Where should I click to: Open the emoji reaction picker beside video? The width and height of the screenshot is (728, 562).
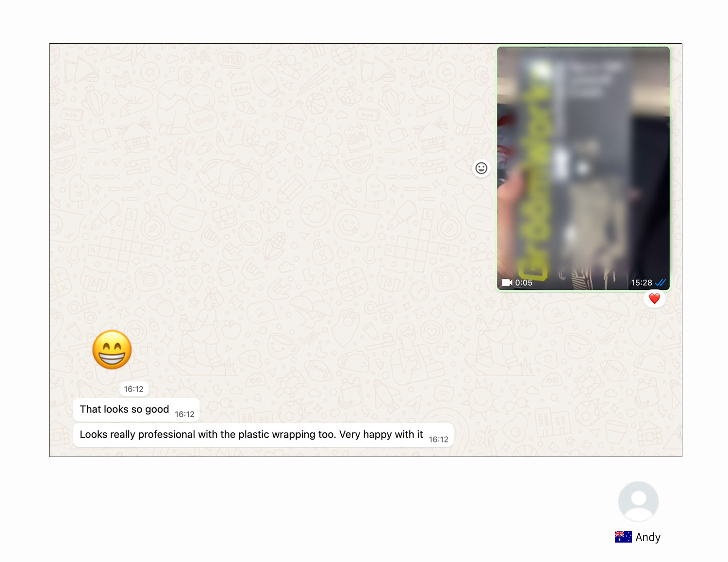tap(481, 168)
